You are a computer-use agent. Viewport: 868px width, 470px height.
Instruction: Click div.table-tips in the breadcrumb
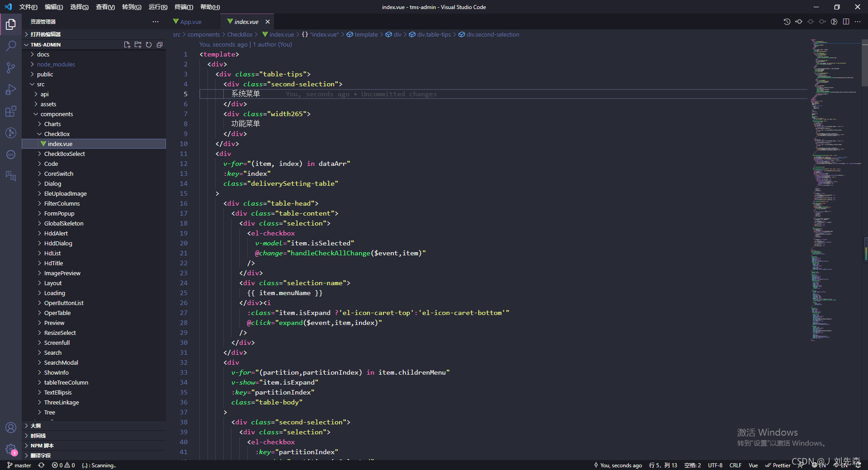[429, 34]
